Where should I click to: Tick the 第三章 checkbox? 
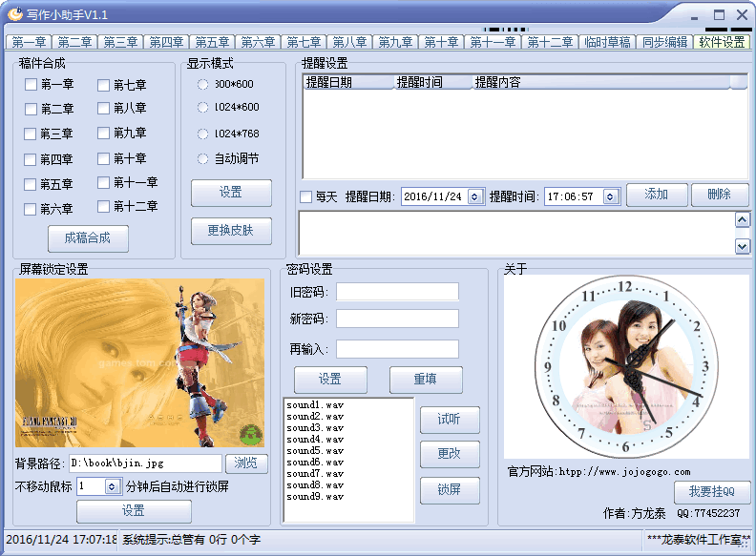30,134
